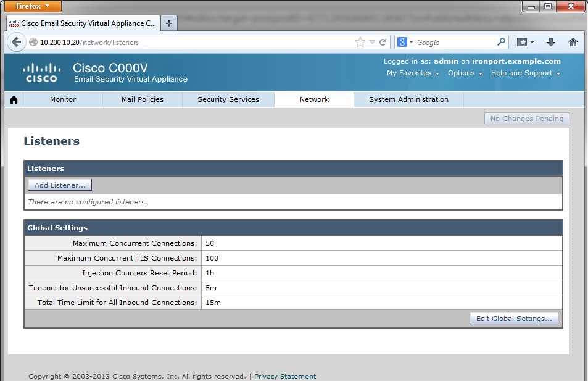The image size is (588, 381).
Task: Switch to the Mail Policies tab
Action: coord(142,99)
